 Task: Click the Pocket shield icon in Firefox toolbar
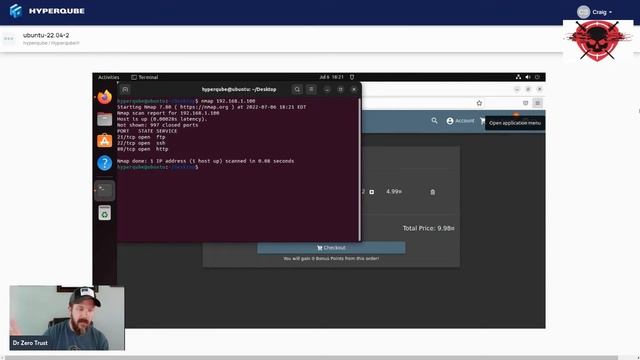click(525, 103)
